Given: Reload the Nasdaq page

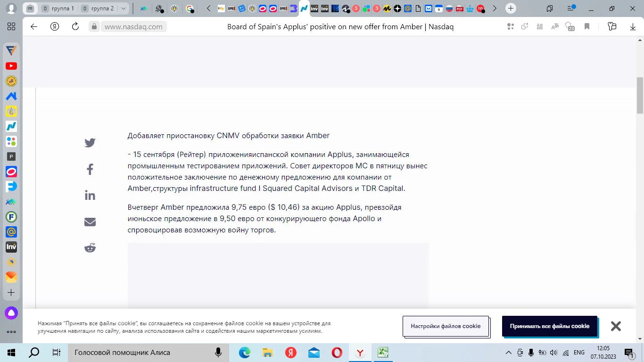Looking at the screenshot, I should (x=75, y=26).
